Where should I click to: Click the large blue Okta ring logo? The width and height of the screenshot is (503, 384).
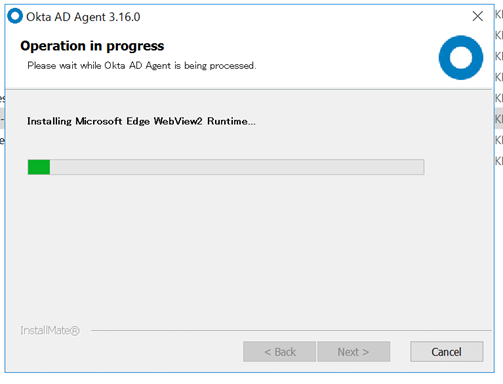click(461, 58)
